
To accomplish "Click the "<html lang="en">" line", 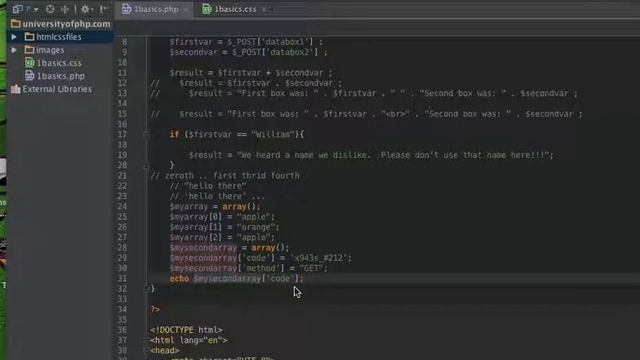I will (189, 340).
